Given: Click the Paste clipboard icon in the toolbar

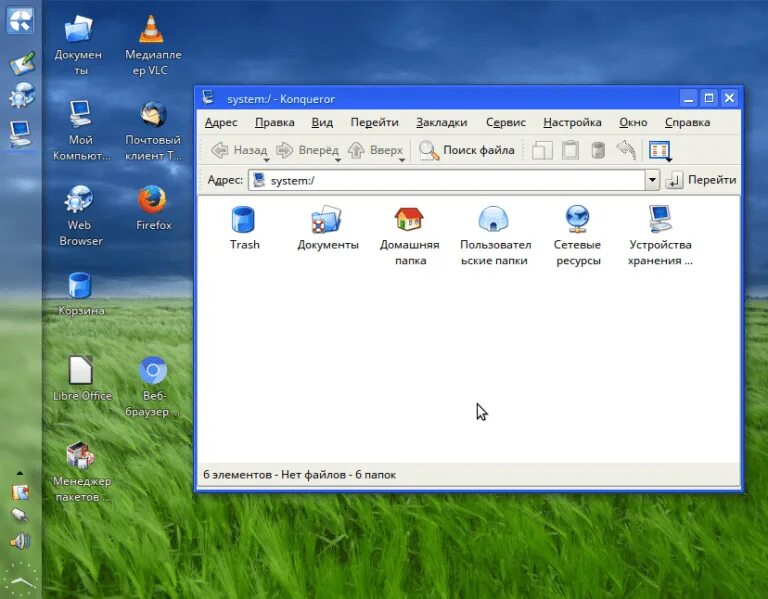Looking at the screenshot, I should click(570, 150).
